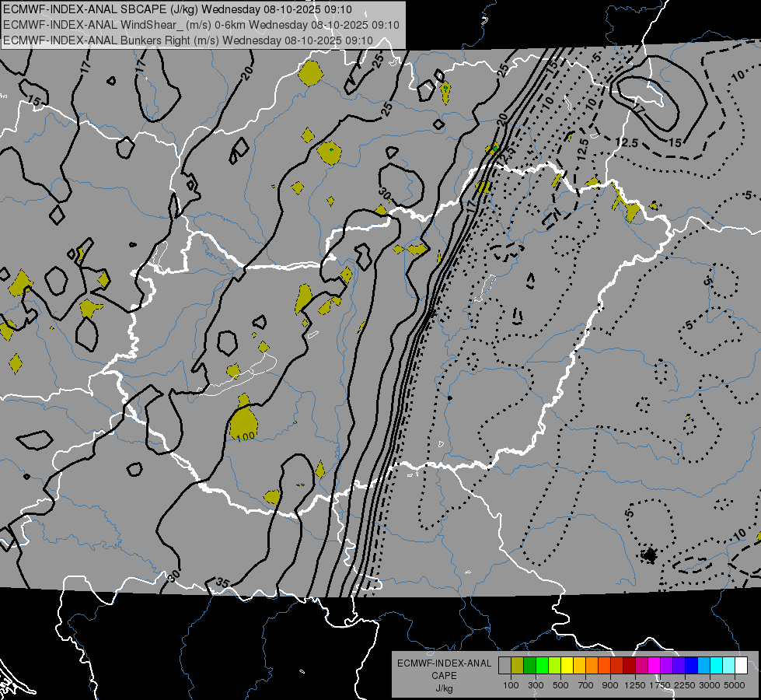Pick the white 5000 J/kg legend swatch

pyautogui.click(x=741, y=666)
